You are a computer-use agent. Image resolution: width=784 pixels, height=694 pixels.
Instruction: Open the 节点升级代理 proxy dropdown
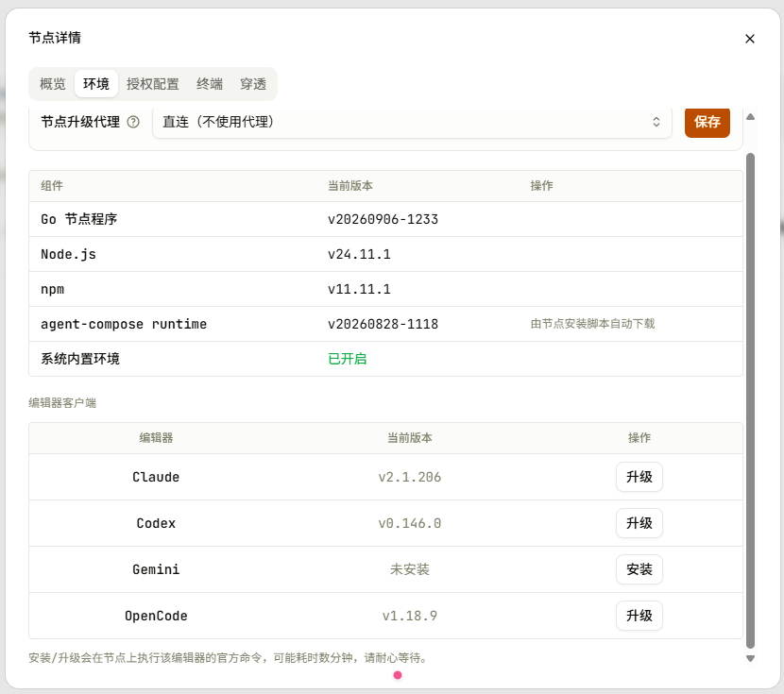[x=412, y=122]
